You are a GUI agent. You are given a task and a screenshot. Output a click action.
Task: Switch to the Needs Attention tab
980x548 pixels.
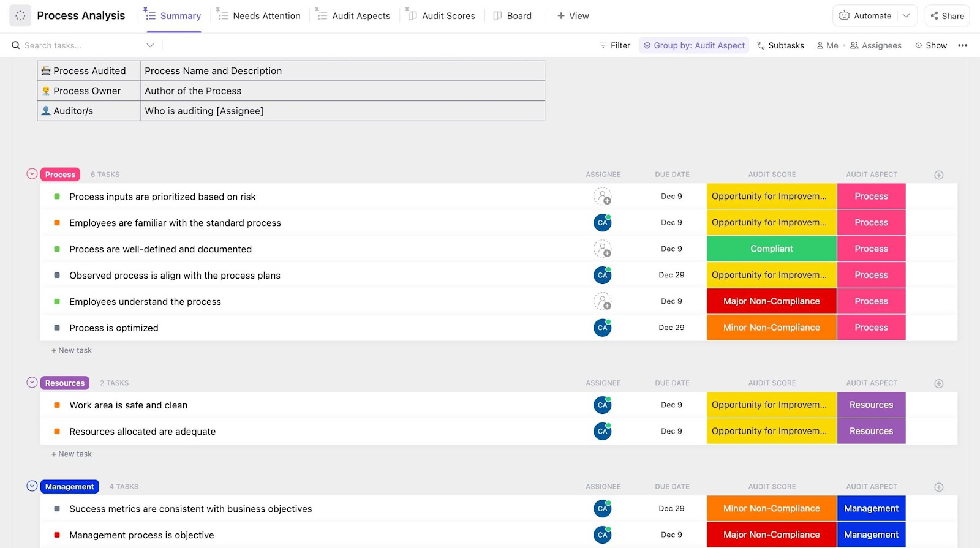tap(259, 16)
